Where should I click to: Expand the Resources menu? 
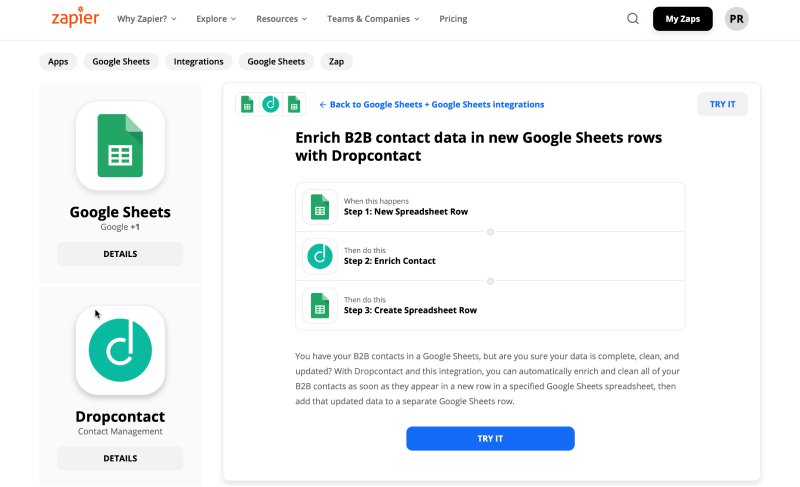(x=282, y=19)
